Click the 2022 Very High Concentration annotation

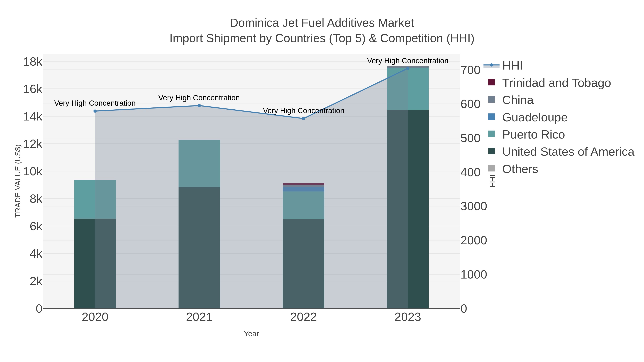point(304,111)
